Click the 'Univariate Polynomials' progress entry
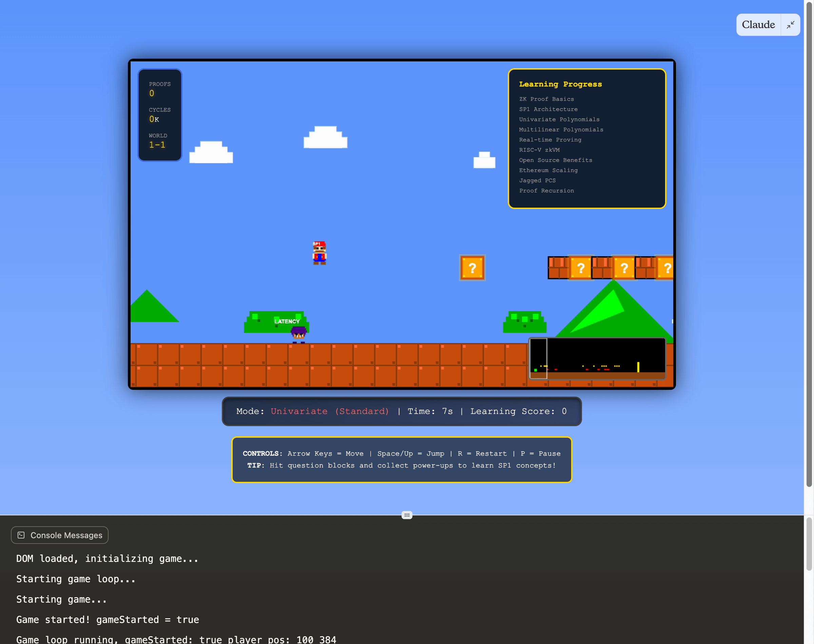Screen dimensions: 814x644 tap(559, 119)
